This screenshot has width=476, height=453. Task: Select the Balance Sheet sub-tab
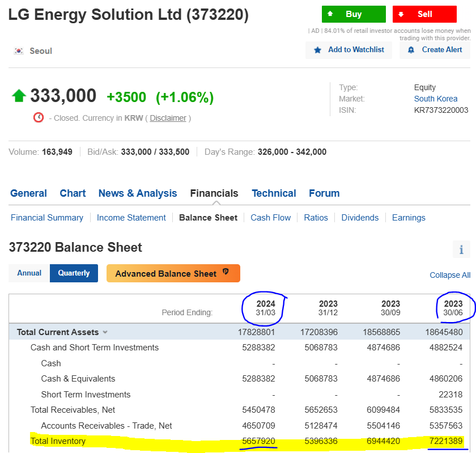[x=209, y=218]
